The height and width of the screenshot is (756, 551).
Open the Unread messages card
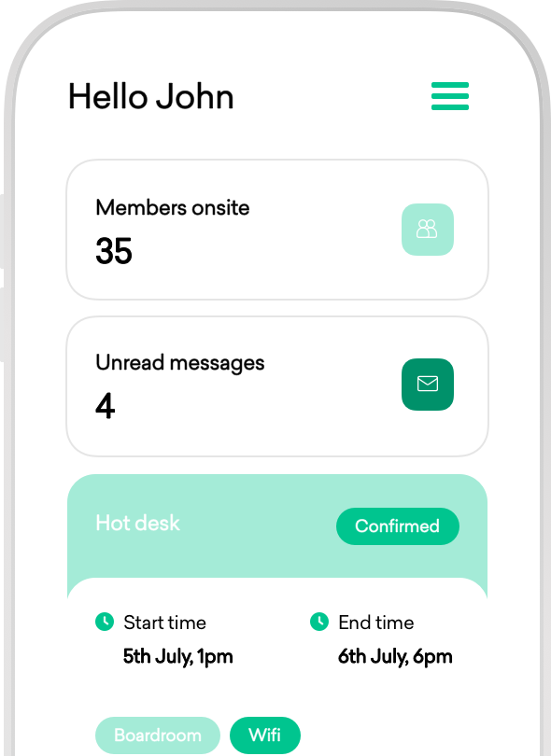tap(277, 386)
